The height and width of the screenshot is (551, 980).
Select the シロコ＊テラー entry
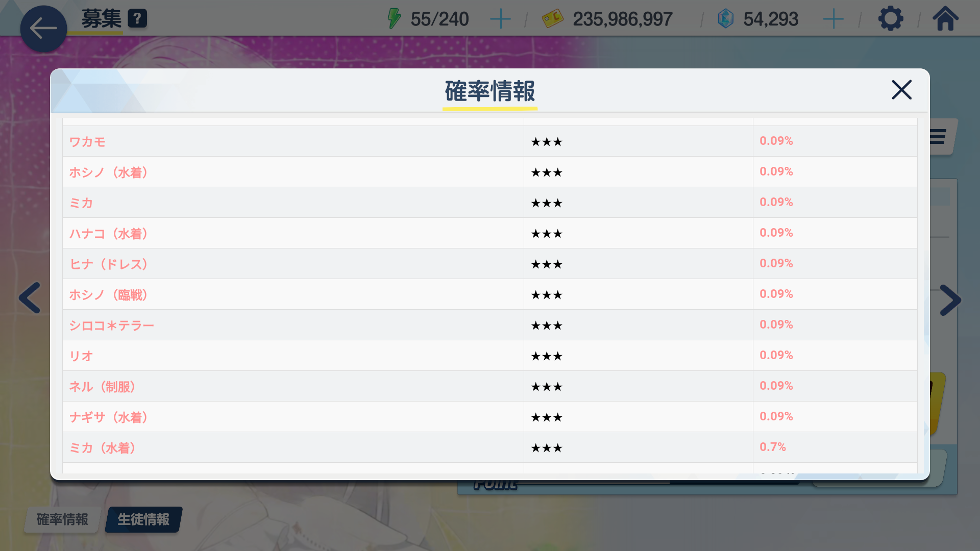(112, 325)
